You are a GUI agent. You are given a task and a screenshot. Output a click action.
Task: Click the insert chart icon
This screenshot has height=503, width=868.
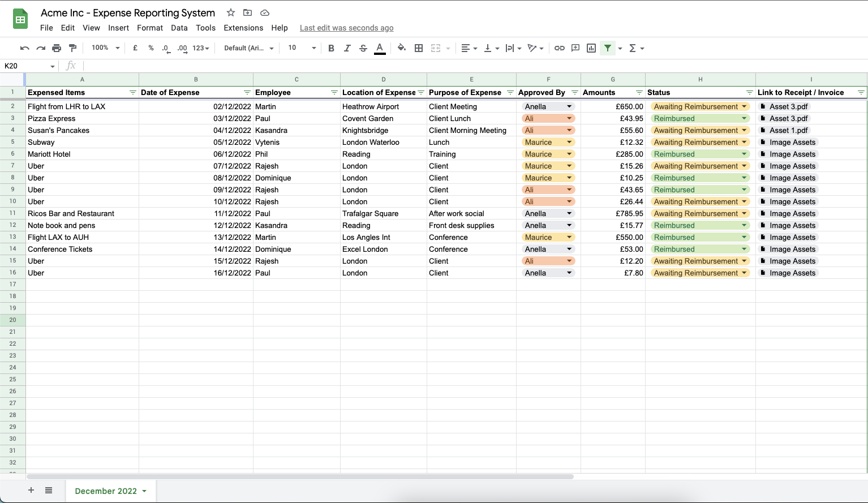pos(591,48)
